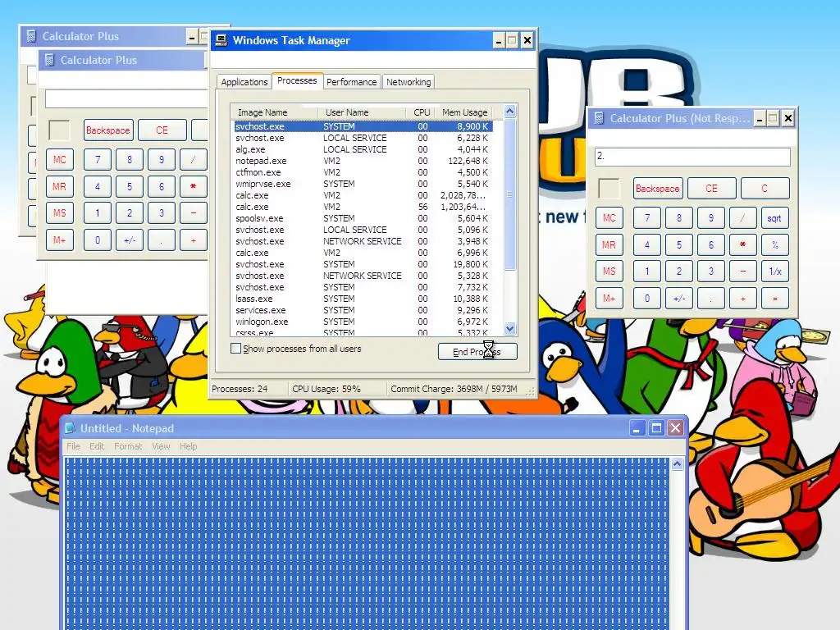Click Not Responding Calculator Plus title icon

point(599,118)
